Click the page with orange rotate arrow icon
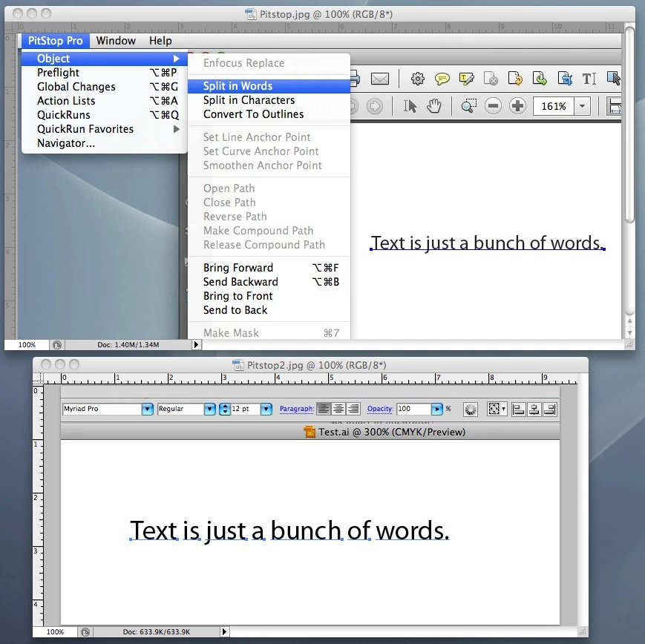645x644 pixels. 515,78
